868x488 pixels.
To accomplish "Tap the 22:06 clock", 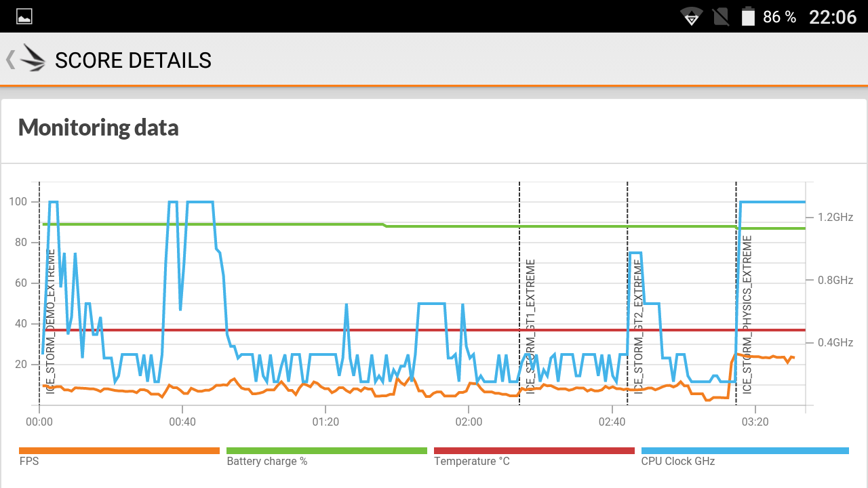I will point(833,17).
